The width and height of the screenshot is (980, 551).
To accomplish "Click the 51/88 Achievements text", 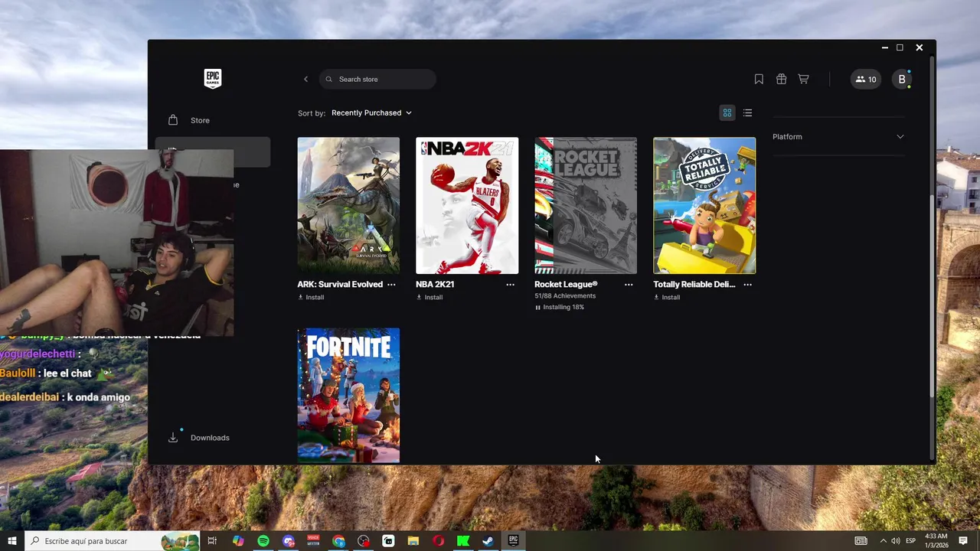I will [x=565, y=295].
